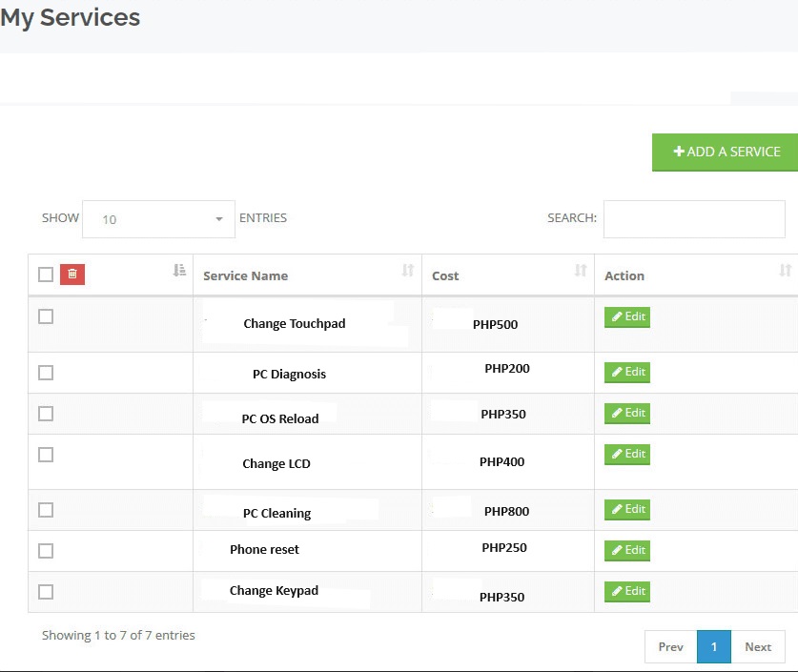This screenshot has height=672, width=798.
Task: Click into the Search input field
Action: pyautogui.click(x=694, y=219)
